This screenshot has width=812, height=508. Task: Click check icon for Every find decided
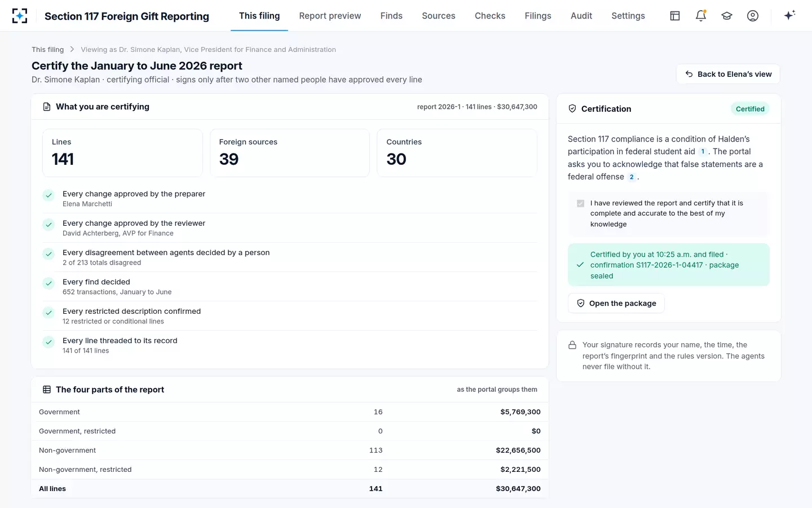(x=49, y=283)
